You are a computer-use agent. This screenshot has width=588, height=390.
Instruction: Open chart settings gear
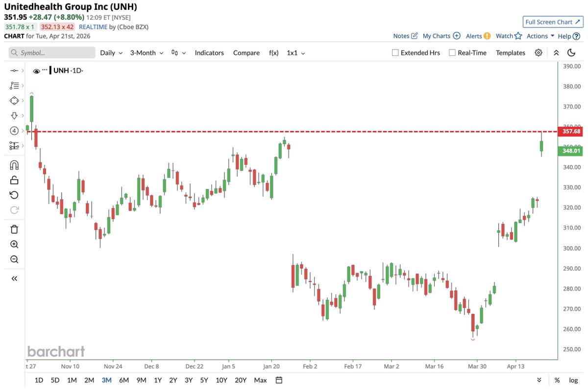[x=539, y=52]
